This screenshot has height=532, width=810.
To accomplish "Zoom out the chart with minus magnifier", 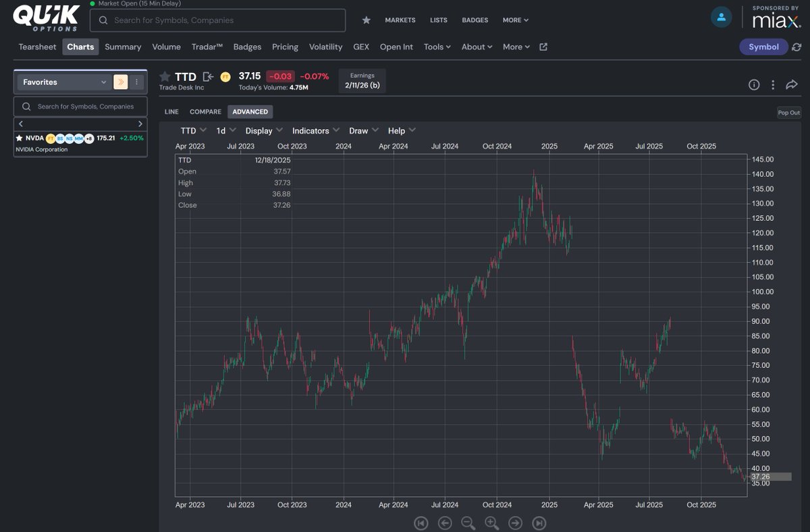I will (x=468, y=523).
